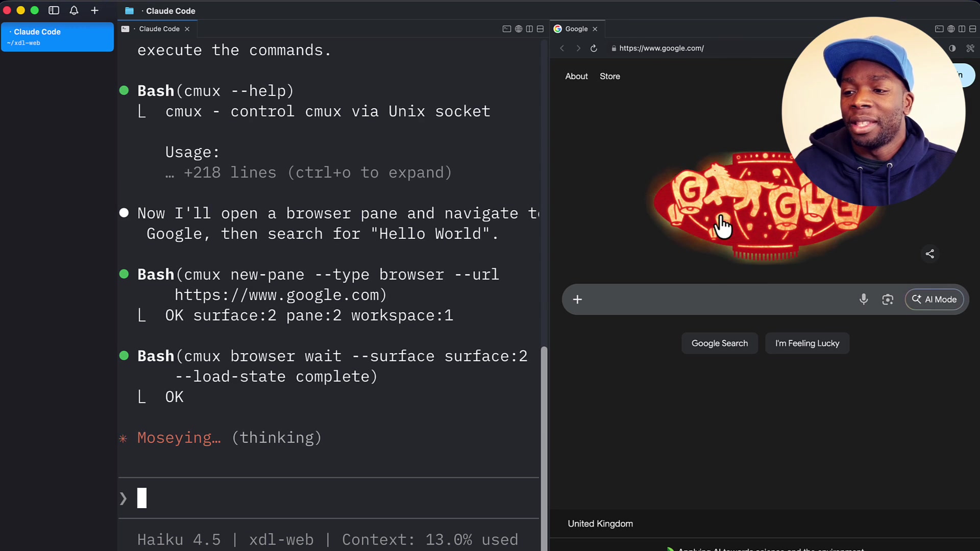Screen dimensions: 980x551
Task: Open the notifications bell
Action: pyautogui.click(x=74, y=10)
